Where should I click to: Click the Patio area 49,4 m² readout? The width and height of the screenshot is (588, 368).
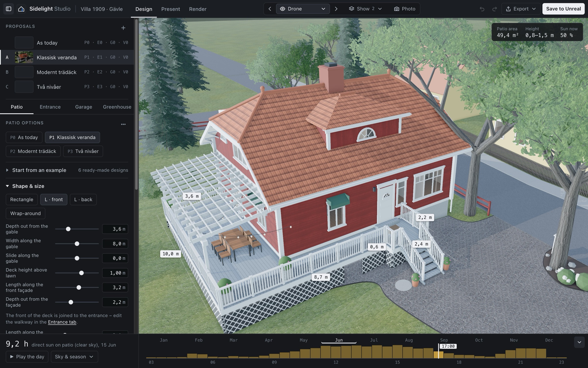click(x=507, y=32)
